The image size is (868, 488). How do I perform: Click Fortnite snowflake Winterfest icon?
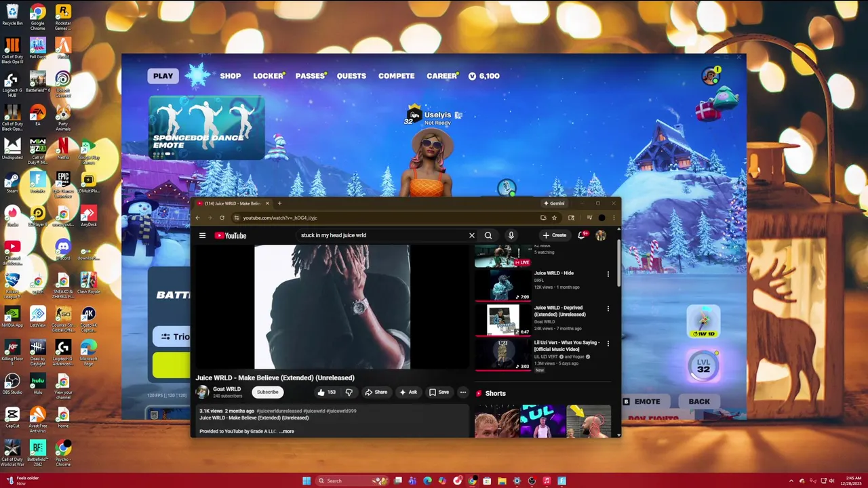coord(198,76)
